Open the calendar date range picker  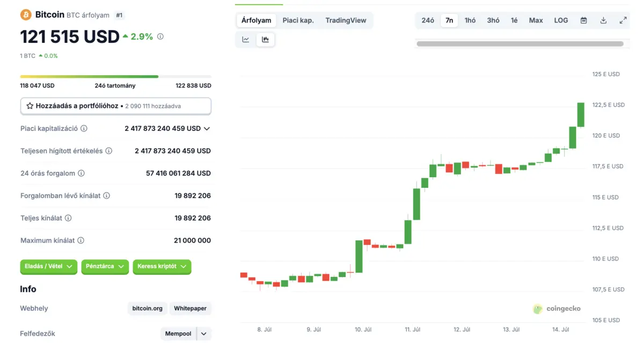click(x=583, y=20)
